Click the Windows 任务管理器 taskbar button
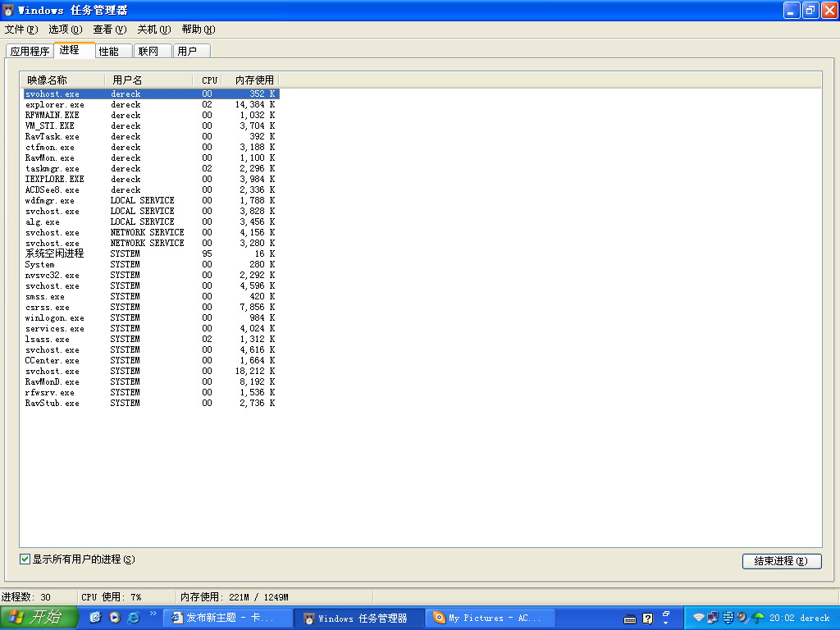This screenshot has height=630, width=840. [x=359, y=619]
